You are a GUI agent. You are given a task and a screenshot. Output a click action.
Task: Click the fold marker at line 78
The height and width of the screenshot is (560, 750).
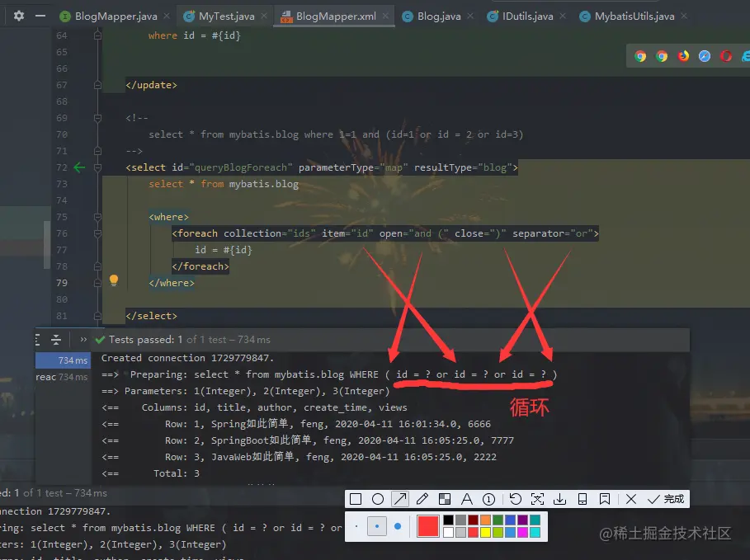point(97,267)
